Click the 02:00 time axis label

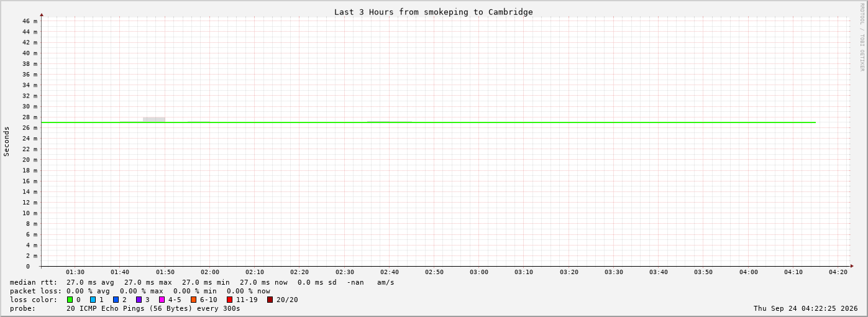(x=210, y=272)
